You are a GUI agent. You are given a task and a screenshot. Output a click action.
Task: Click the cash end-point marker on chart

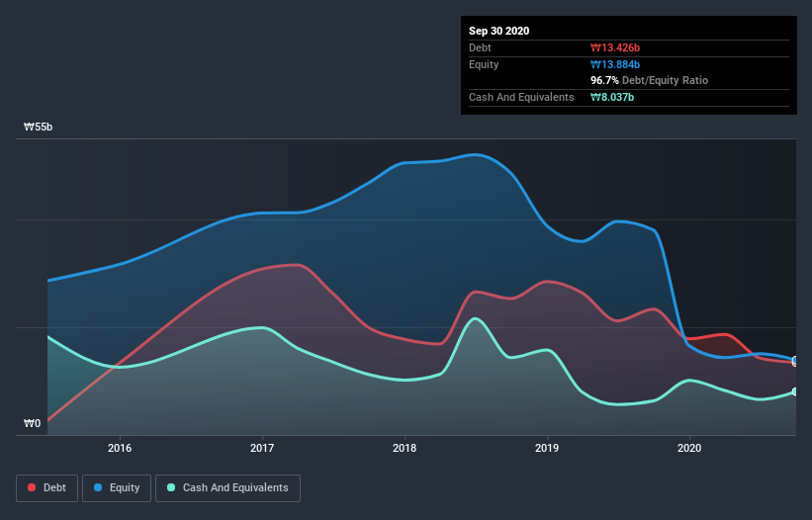click(795, 391)
